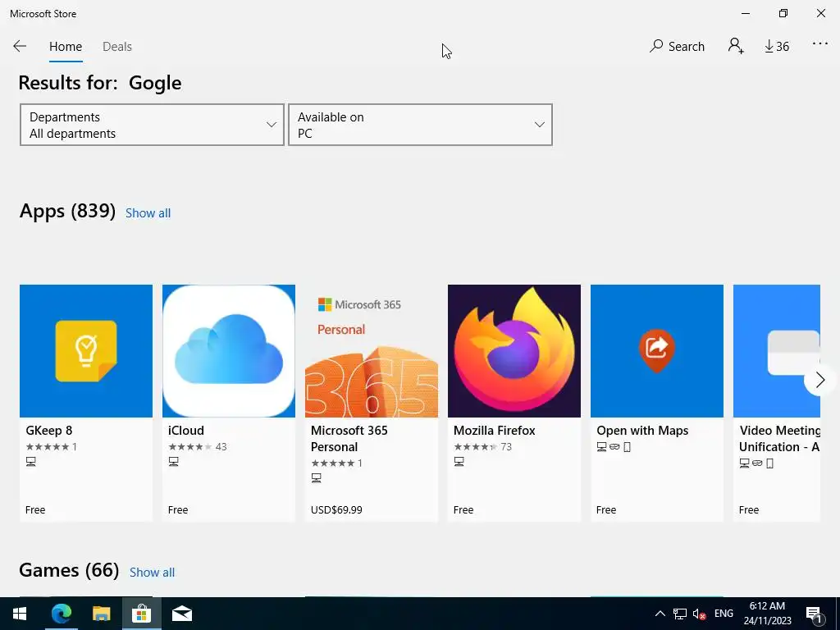This screenshot has width=840, height=630.
Task: Click the Free label under GKeep 8
Action: click(x=35, y=510)
